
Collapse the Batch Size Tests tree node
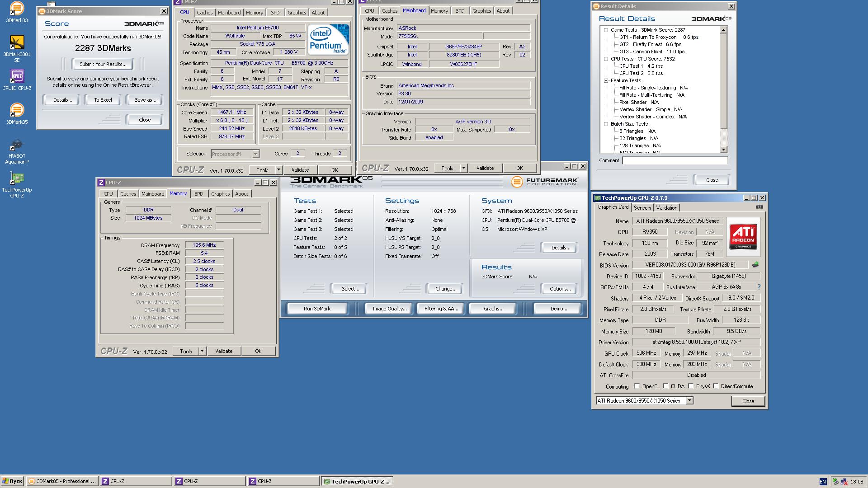click(x=606, y=124)
